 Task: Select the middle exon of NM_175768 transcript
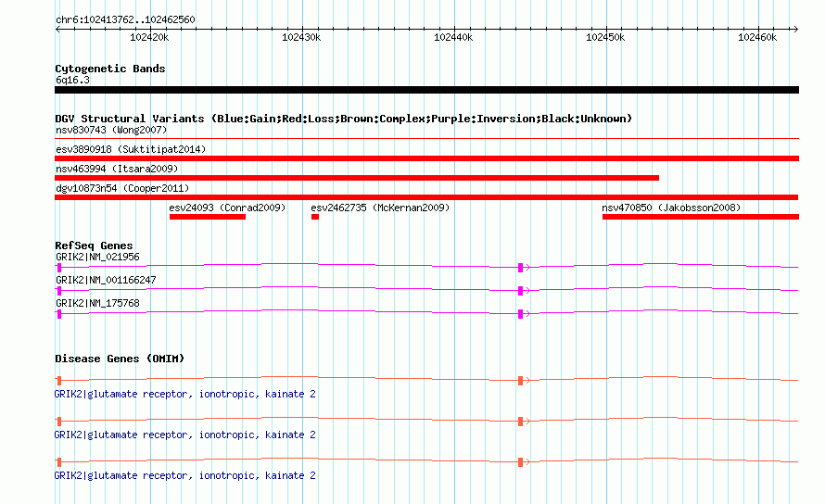520,314
